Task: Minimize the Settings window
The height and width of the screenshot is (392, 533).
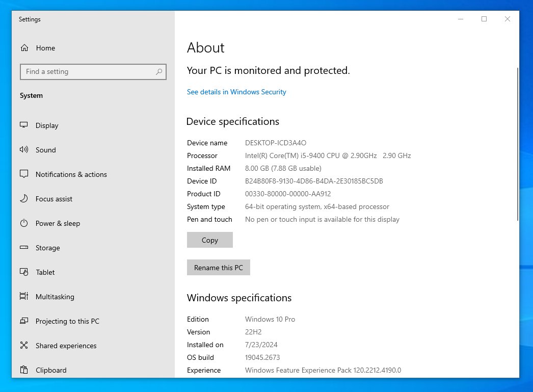Action: point(461,19)
